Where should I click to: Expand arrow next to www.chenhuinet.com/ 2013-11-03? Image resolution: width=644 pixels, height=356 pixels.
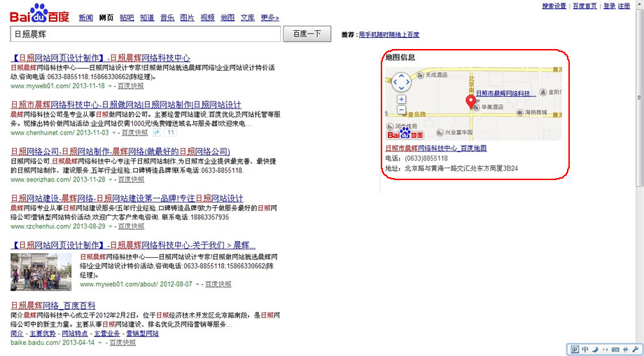click(114, 133)
